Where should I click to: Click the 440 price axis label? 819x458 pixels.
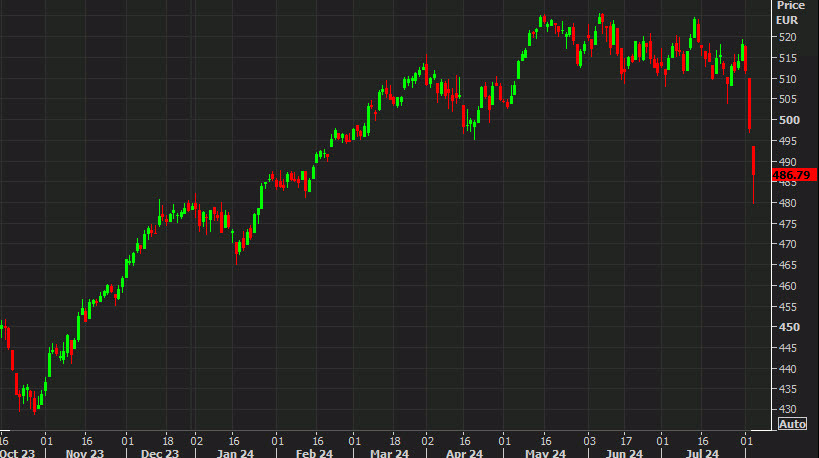click(787, 369)
